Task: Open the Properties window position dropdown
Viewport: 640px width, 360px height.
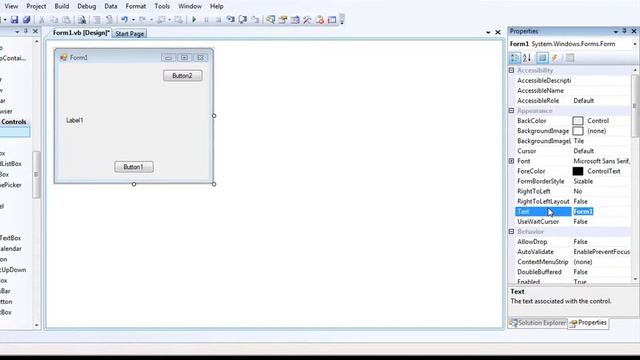Action: (616, 31)
